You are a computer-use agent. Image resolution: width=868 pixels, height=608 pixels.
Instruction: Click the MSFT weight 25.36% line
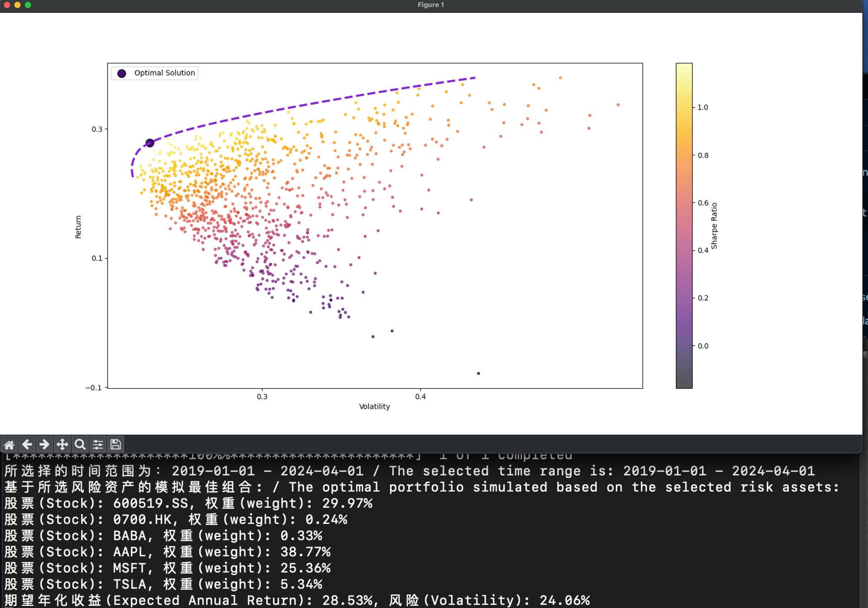(168, 568)
